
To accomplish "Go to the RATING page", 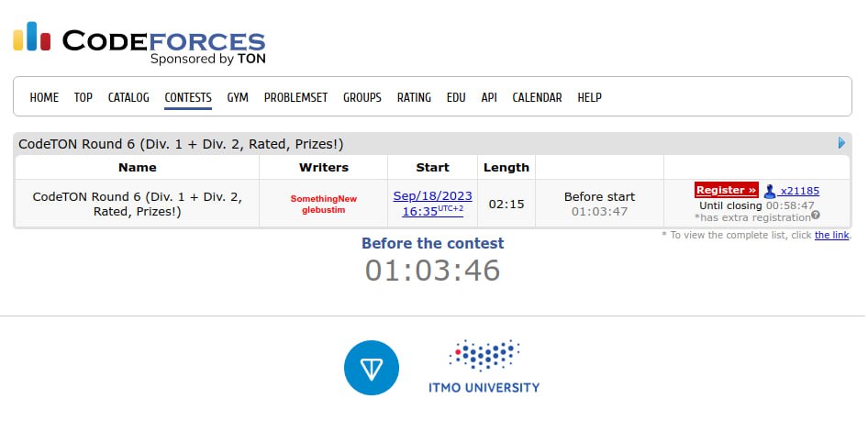I will (x=414, y=97).
